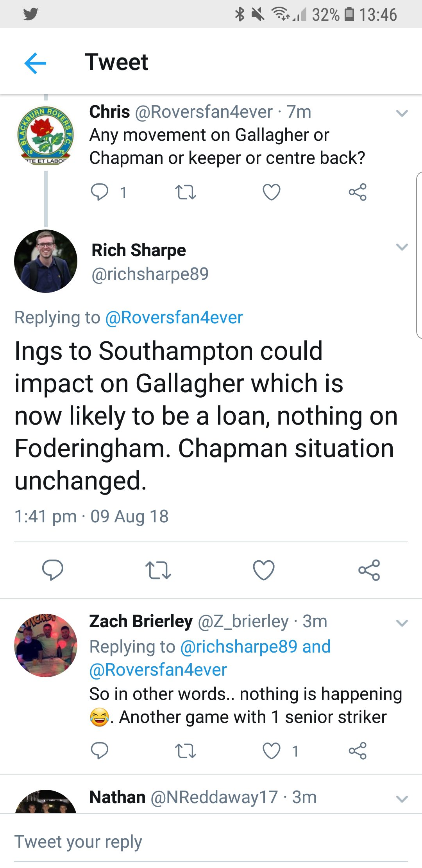The height and width of the screenshot is (868, 422).
Task: Like Rich Sharpe's main tweet
Action: [264, 570]
